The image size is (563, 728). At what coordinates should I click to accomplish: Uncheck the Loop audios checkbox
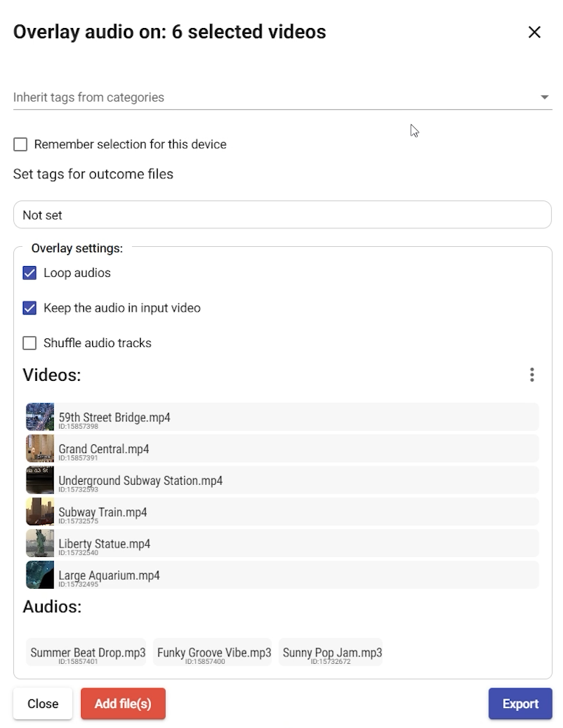[29, 273]
